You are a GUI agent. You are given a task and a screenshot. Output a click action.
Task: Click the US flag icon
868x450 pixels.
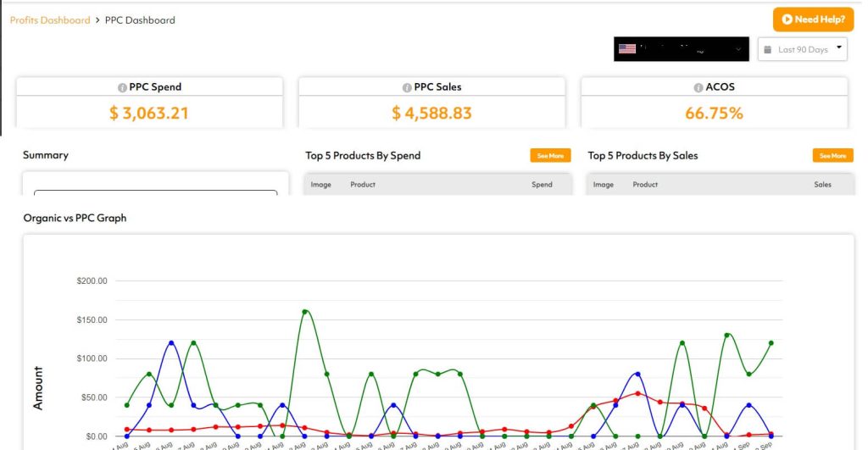(x=627, y=49)
